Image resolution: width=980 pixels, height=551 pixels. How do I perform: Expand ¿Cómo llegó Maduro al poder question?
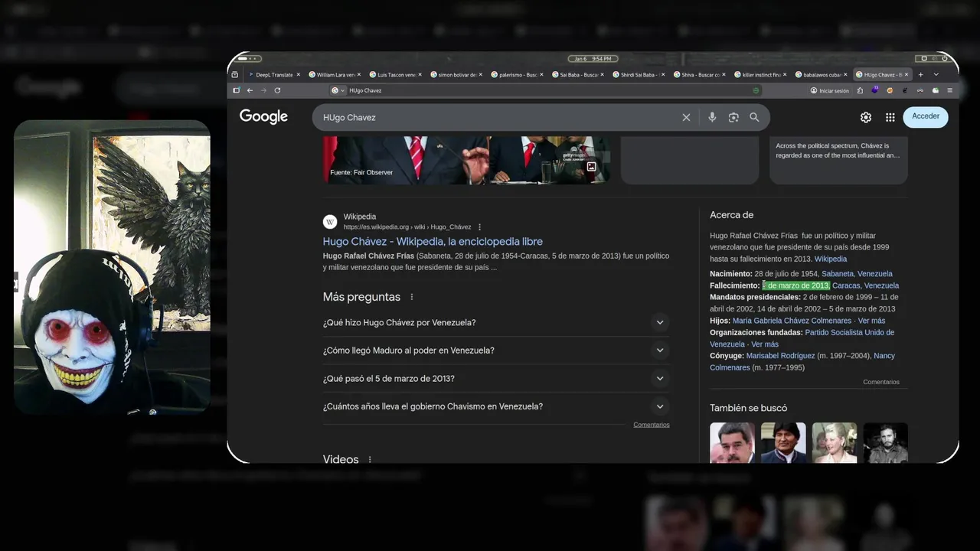496,350
